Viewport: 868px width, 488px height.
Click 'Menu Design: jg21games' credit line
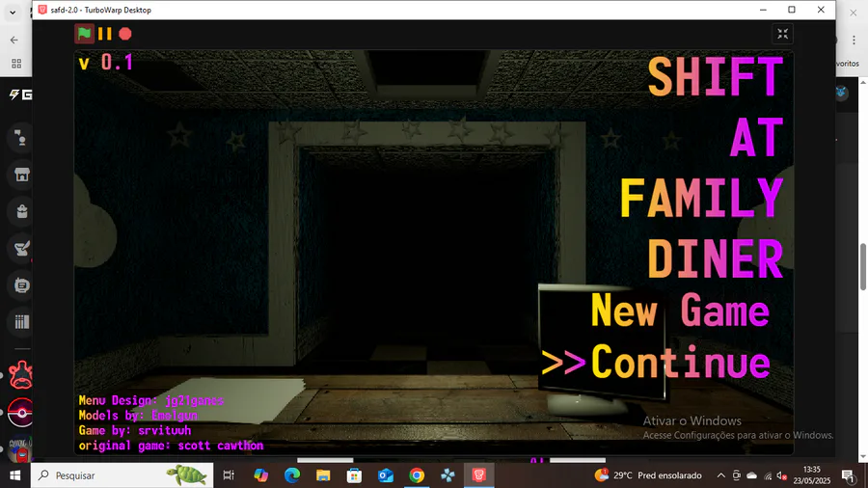click(x=151, y=400)
